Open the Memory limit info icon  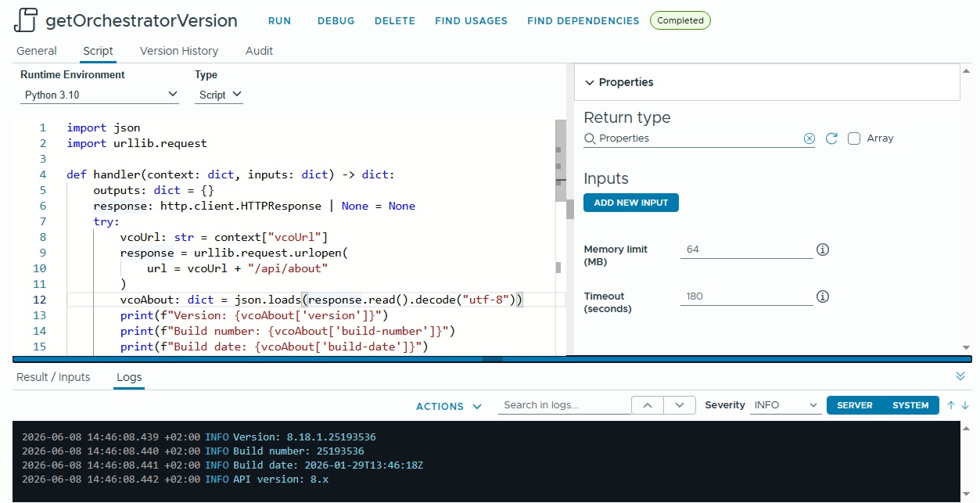click(x=823, y=250)
